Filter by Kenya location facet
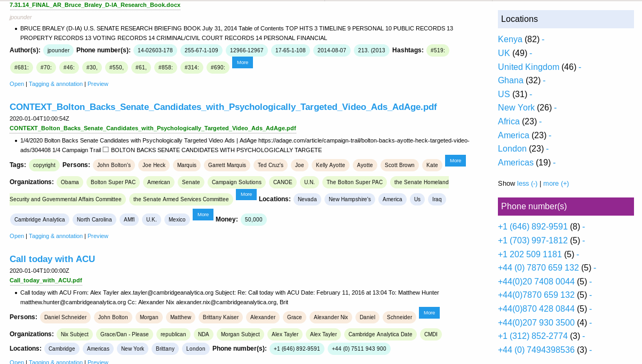 point(510,39)
